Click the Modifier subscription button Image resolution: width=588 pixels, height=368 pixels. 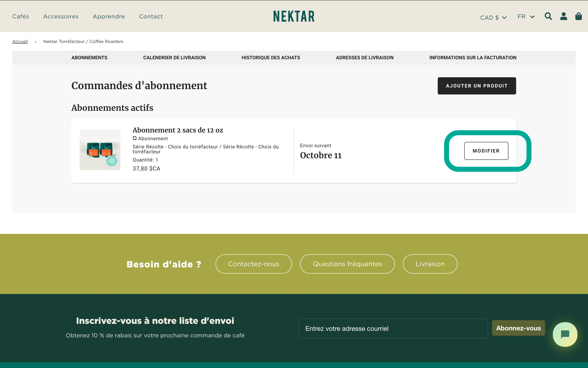point(486,151)
